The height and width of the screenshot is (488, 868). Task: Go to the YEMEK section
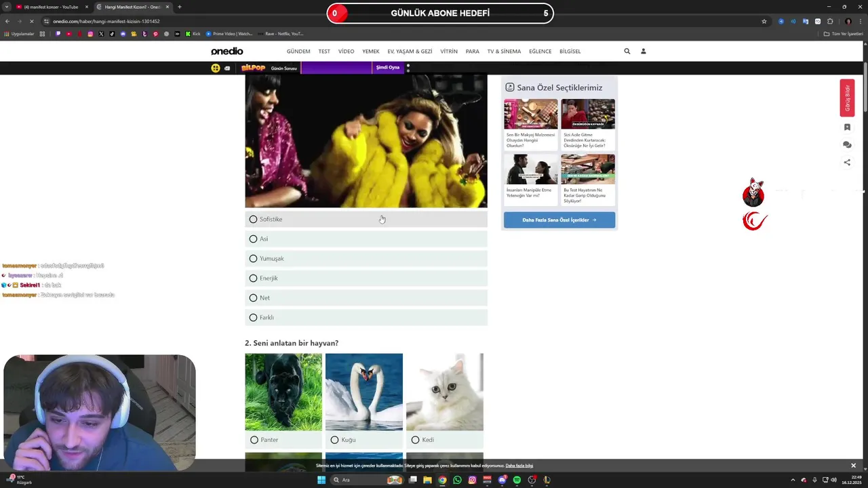[x=371, y=51]
